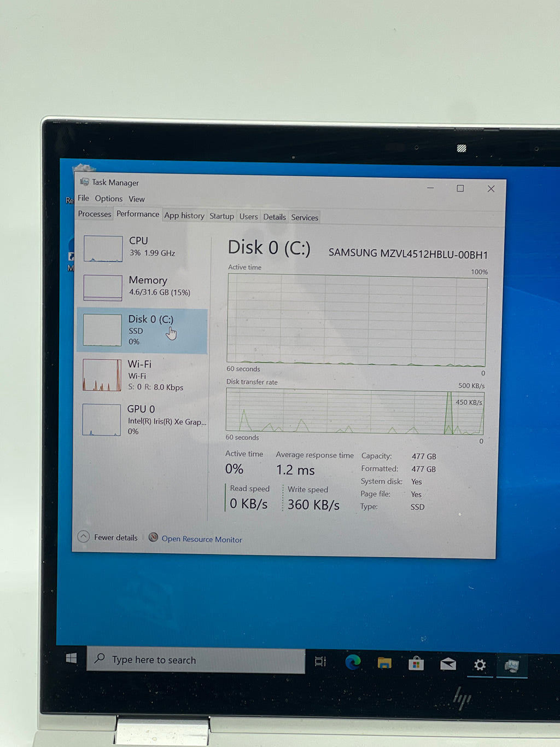
Task: Open the Options menu
Action: tap(109, 199)
